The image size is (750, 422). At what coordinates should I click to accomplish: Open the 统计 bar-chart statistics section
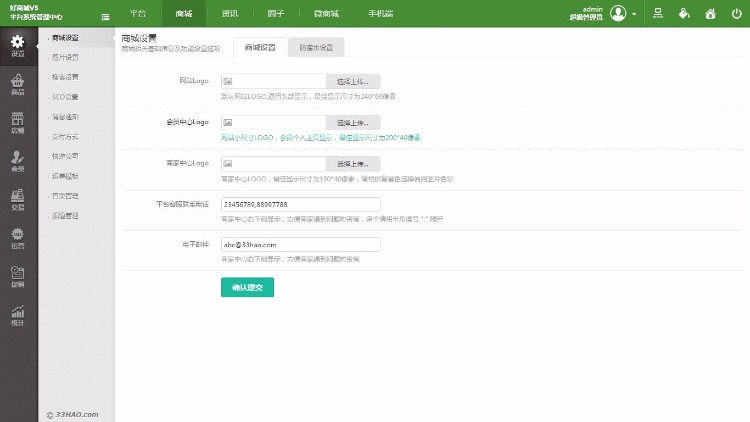tap(18, 315)
